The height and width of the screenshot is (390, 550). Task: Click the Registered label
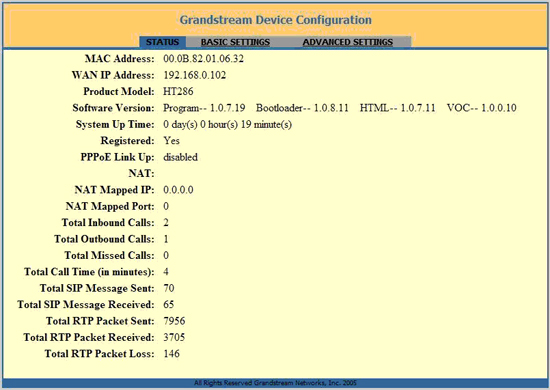[x=127, y=141]
